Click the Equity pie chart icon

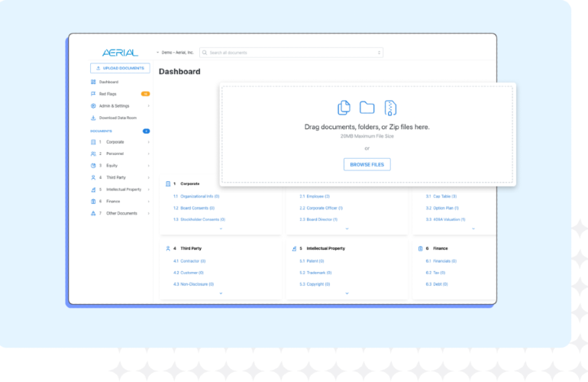(93, 166)
